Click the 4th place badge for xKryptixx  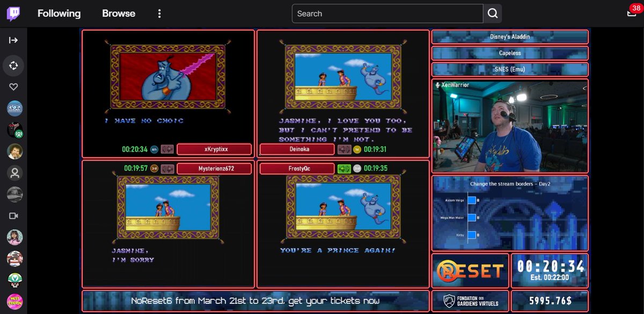point(154,149)
